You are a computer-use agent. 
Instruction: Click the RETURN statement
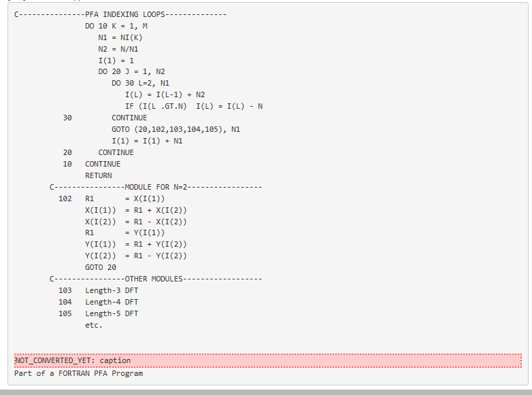(x=99, y=175)
